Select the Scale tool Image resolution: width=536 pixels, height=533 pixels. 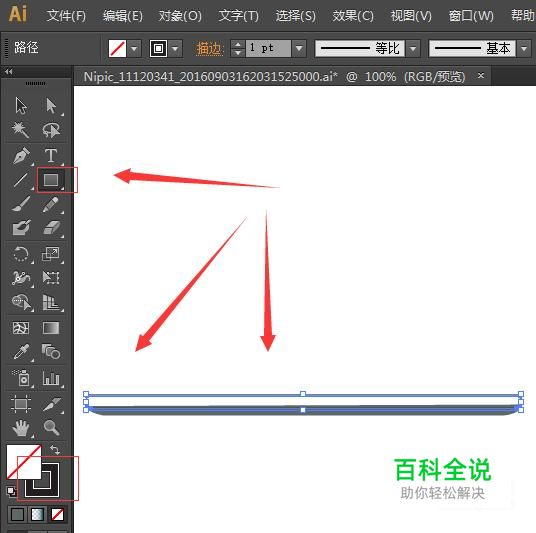(x=51, y=254)
